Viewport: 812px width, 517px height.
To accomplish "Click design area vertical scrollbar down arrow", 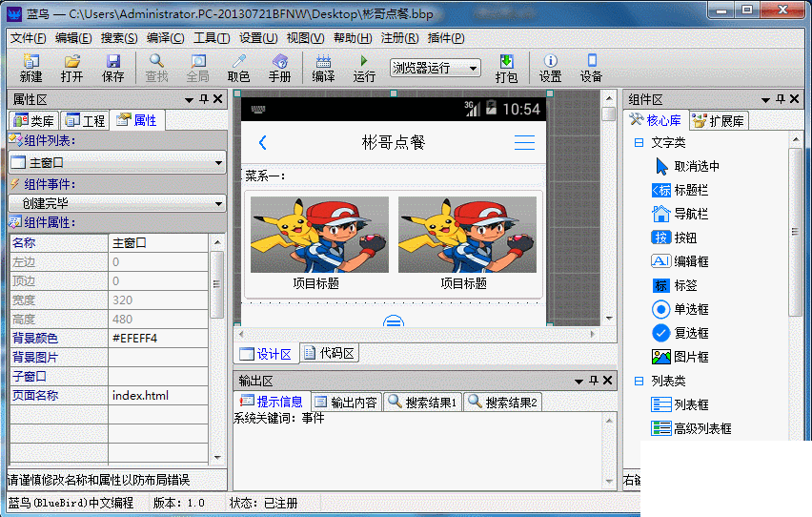I will 609,319.
